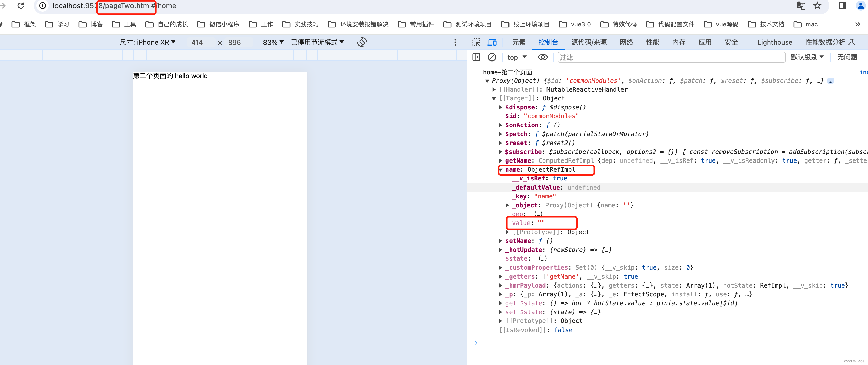Toggle the console sidebar panel
Screen dimensions: 868x365
click(x=476, y=57)
